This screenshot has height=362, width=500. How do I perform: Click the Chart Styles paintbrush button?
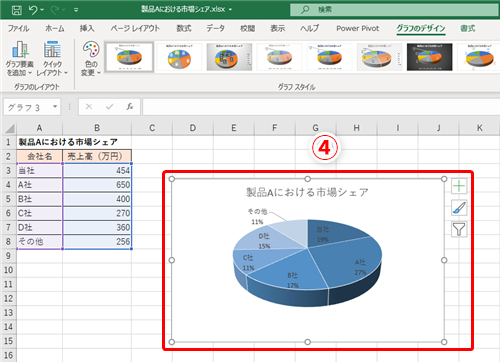459,208
